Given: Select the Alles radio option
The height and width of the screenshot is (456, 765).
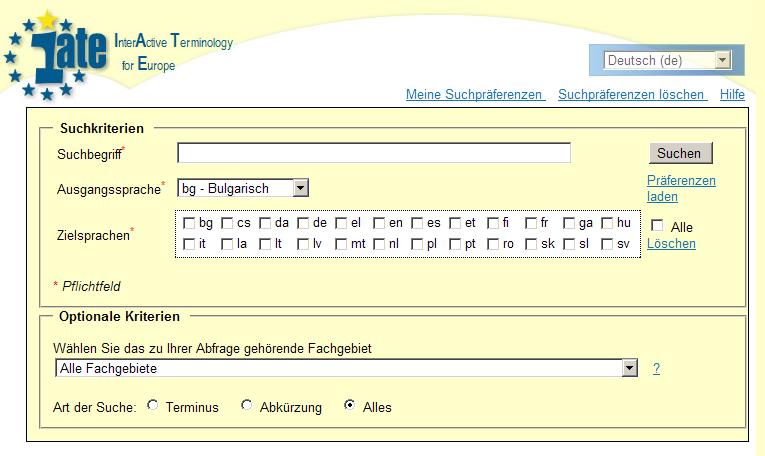Looking at the screenshot, I should [x=349, y=405].
